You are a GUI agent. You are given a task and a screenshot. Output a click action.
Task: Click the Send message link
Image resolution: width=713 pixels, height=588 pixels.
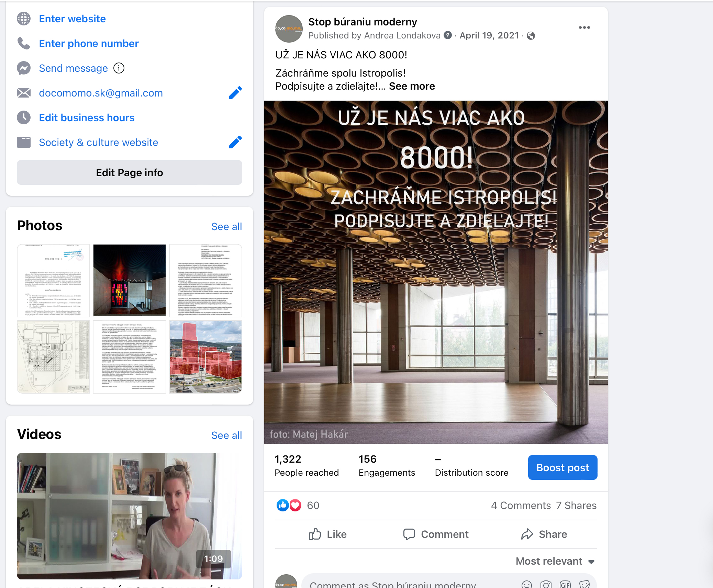pyautogui.click(x=73, y=68)
